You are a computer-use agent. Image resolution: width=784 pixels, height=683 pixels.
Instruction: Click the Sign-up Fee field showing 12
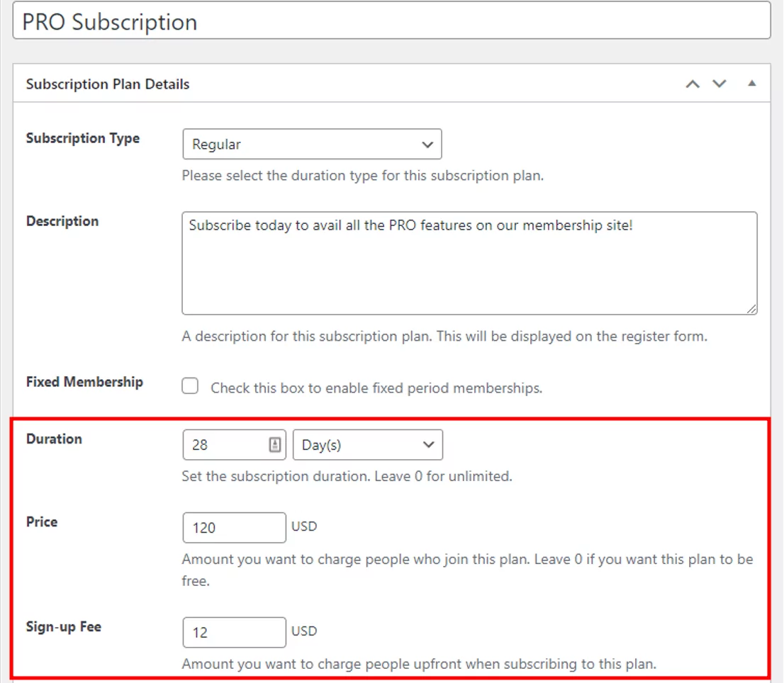tap(234, 633)
